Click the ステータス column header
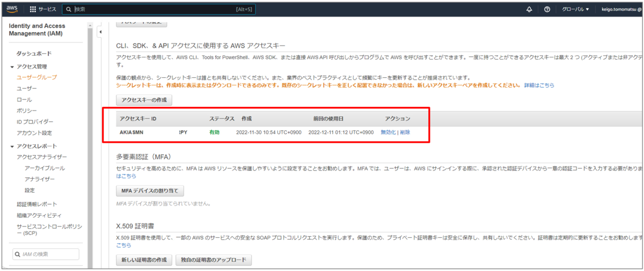This screenshot has width=644, height=271. (x=222, y=119)
